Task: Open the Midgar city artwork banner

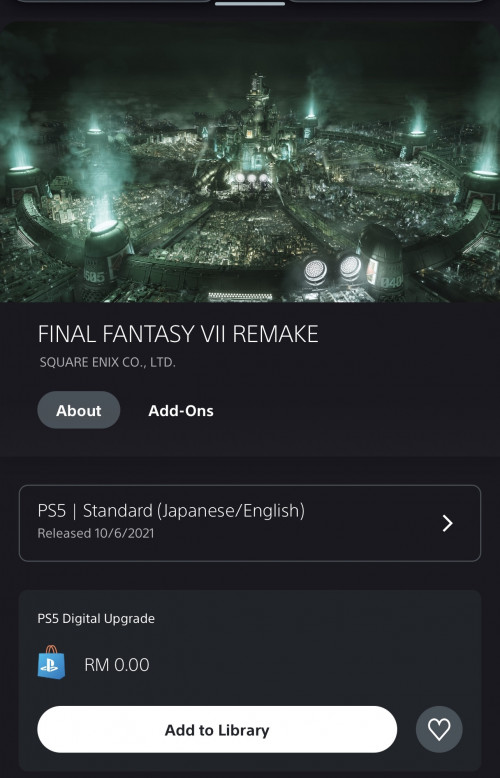Action: click(250, 162)
